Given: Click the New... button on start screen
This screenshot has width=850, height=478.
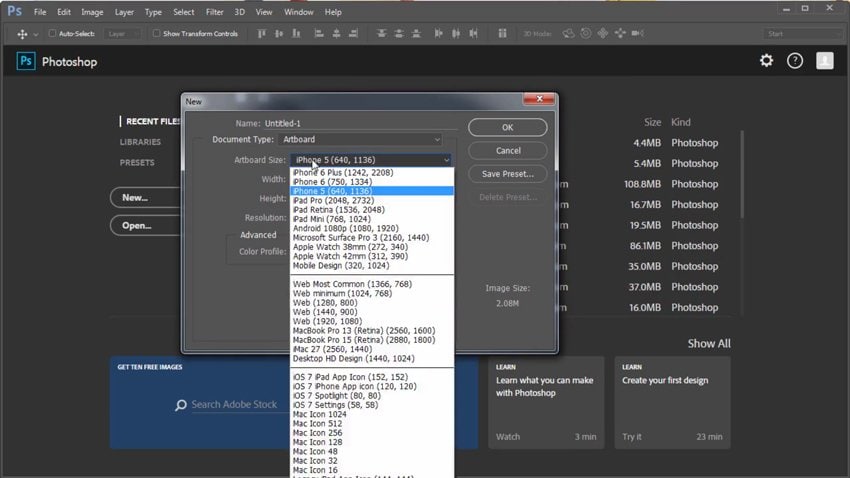Looking at the screenshot, I should pos(145,198).
